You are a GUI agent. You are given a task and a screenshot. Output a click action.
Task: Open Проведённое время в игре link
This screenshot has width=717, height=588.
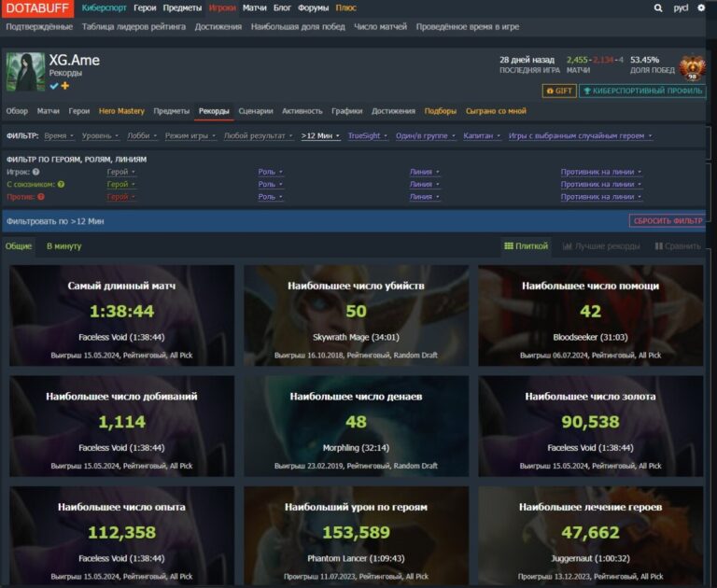pyautogui.click(x=468, y=26)
